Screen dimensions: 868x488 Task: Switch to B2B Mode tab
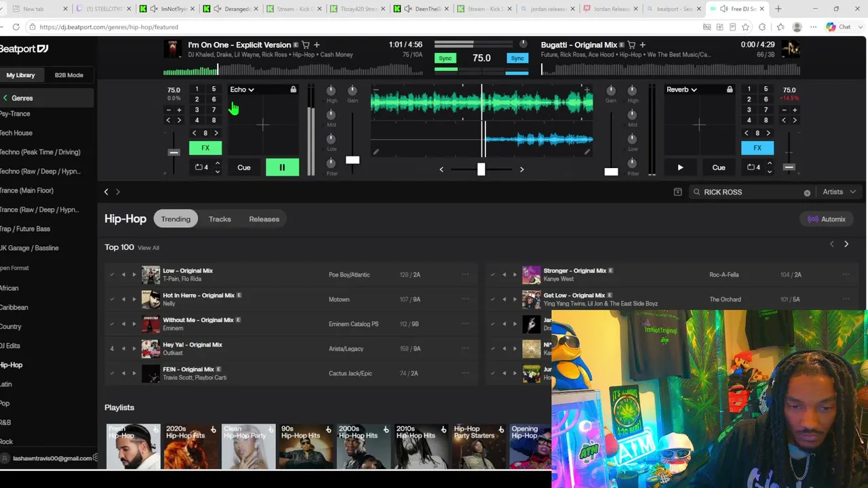tap(68, 75)
